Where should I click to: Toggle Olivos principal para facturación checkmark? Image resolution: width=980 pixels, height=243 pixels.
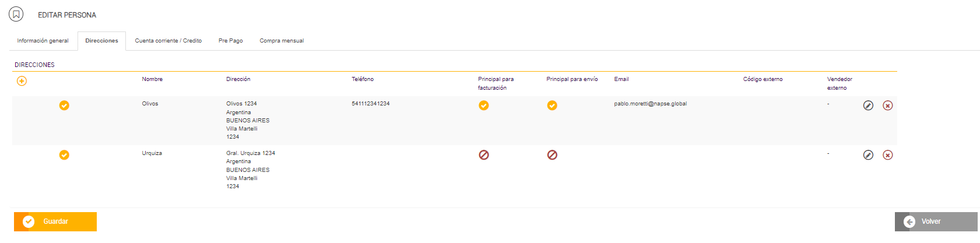[x=484, y=105]
